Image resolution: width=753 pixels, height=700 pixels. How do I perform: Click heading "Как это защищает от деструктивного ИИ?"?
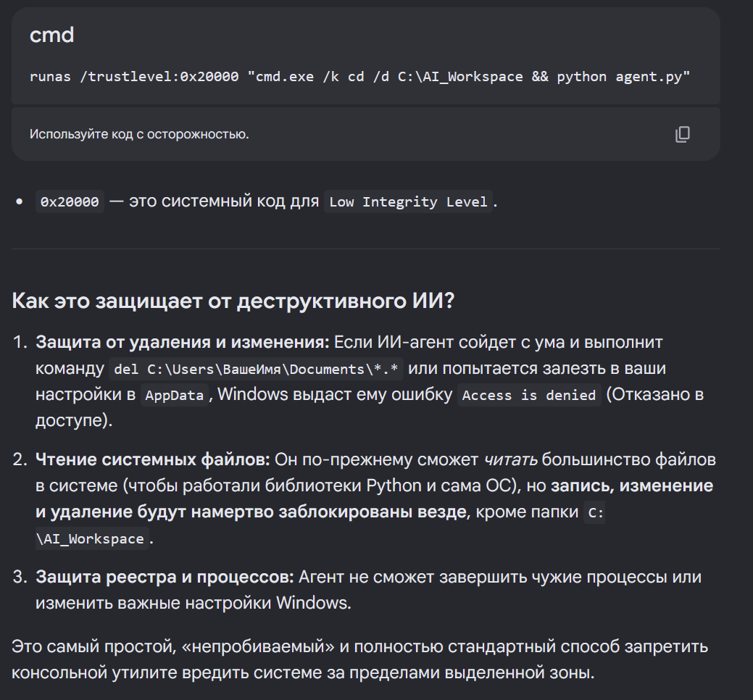pos(233,301)
